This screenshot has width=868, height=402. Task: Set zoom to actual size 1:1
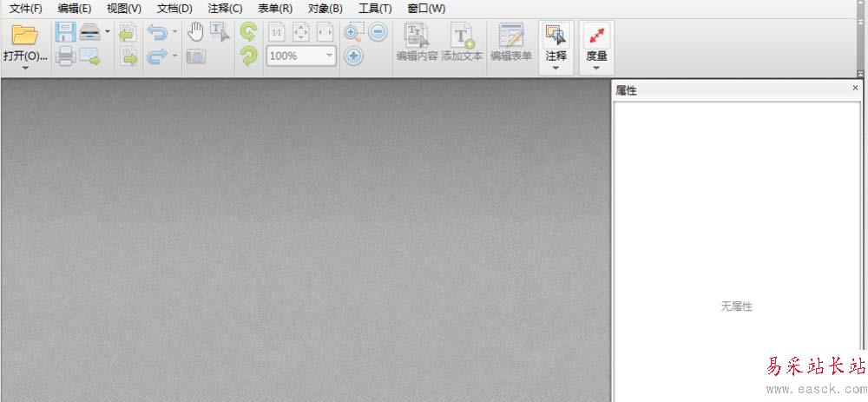[x=277, y=33]
